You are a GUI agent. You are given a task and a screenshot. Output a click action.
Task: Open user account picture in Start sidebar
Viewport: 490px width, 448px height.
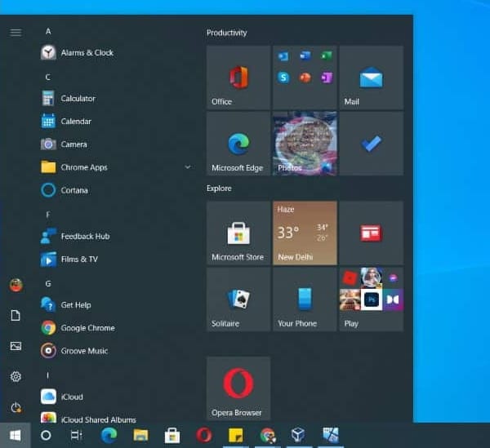pos(16,285)
